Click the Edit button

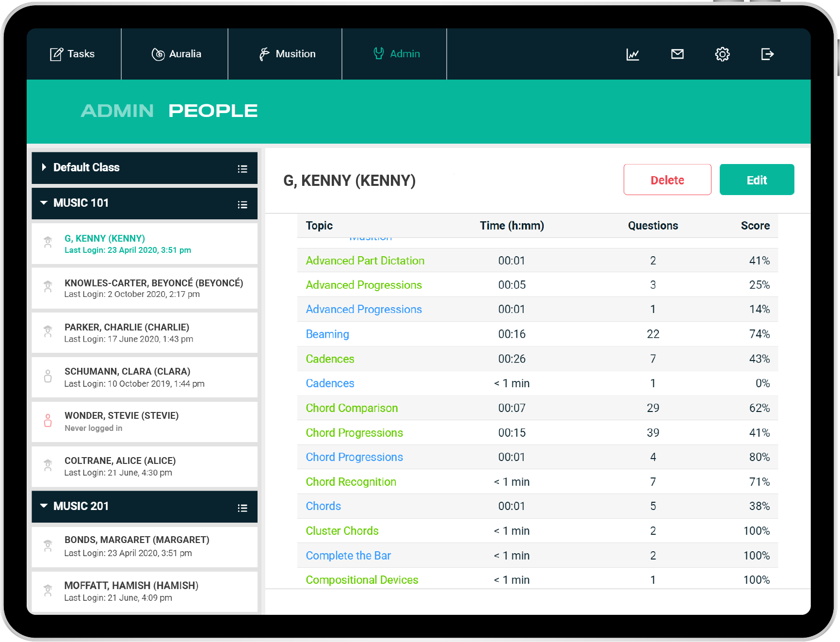coord(756,180)
